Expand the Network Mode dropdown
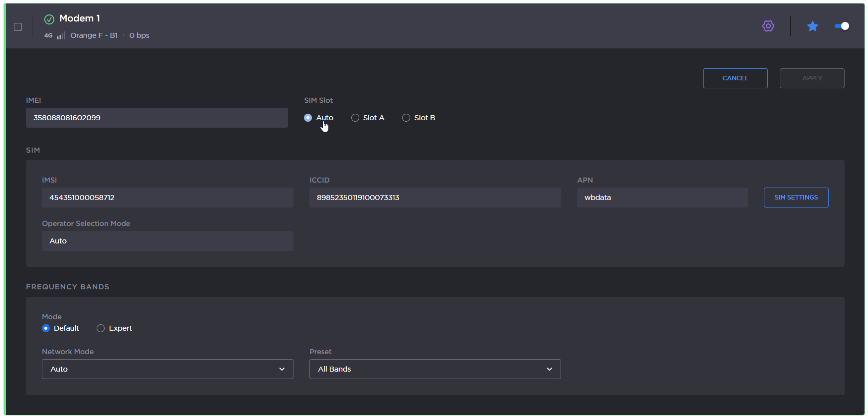The image size is (868, 418). point(167,369)
